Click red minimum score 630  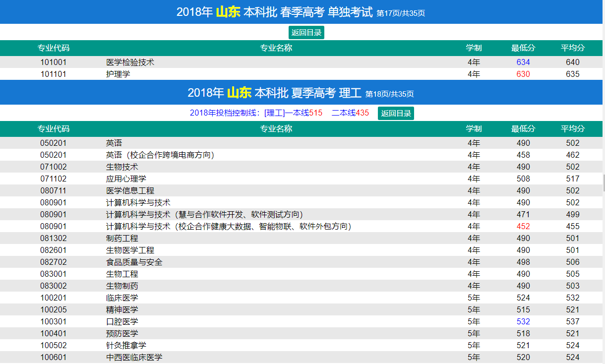(523, 74)
